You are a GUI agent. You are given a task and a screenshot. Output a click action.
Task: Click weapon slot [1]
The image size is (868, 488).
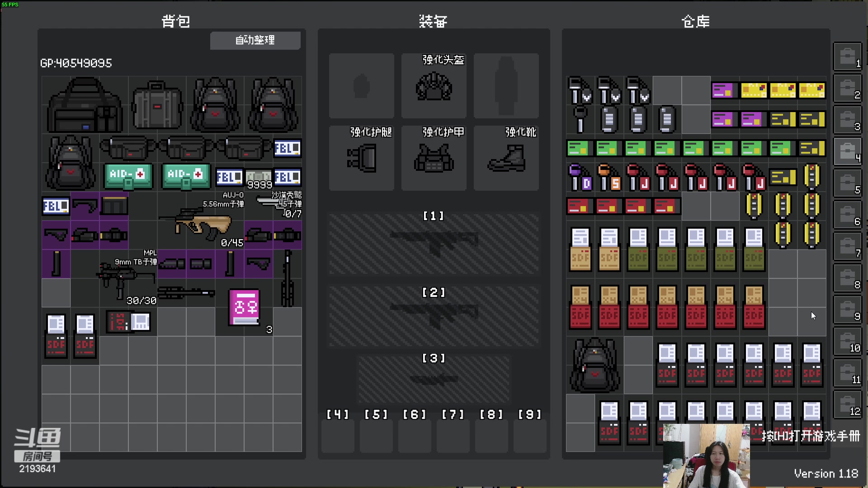pyautogui.click(x=434, y=244)
